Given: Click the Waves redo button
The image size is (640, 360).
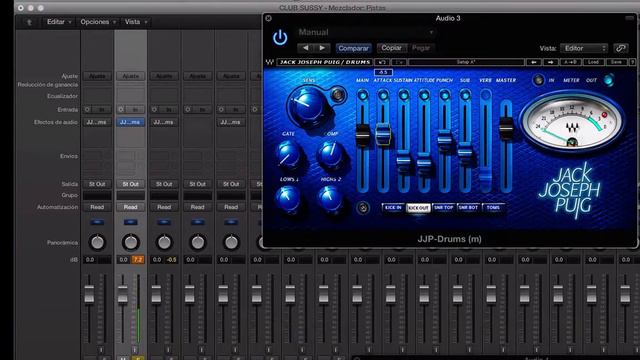Looking at the screenshot, I should click(x=398, y=62).
